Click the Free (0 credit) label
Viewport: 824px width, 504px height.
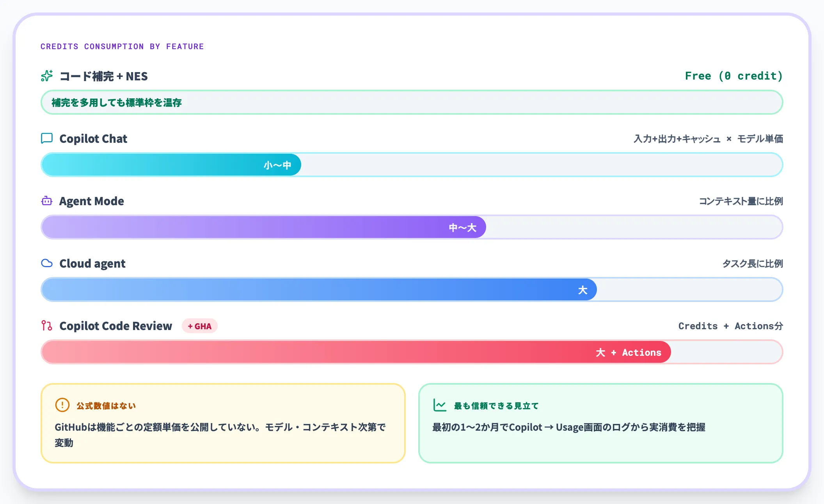point(734,76)
